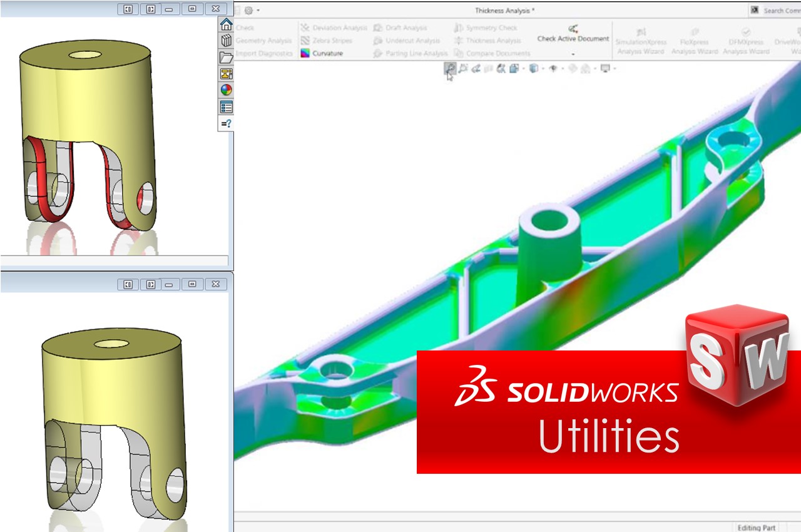Click the View Orientation cube icon
The height and width of the screenshot is (532, 801).
(x=514, y=68)
